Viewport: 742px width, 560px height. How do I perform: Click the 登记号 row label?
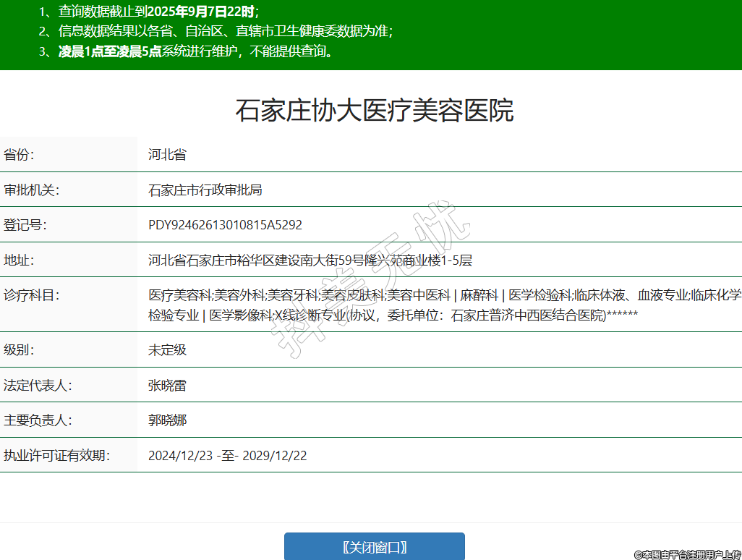[x=25, y=225]
